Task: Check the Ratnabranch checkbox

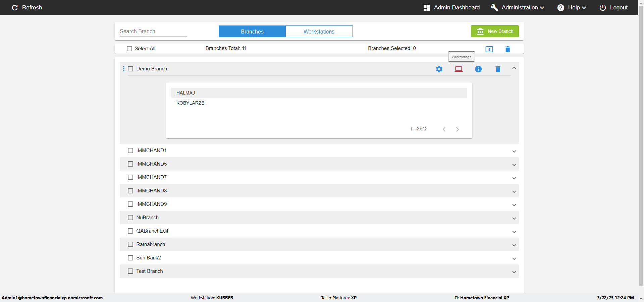Action: click(130, 244)
